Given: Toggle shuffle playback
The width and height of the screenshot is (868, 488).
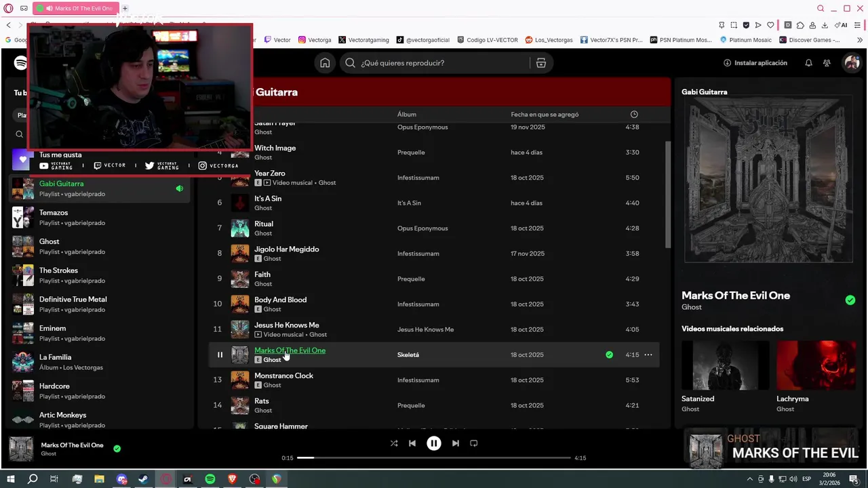Looking at the screenshot, I should point(394,443).
